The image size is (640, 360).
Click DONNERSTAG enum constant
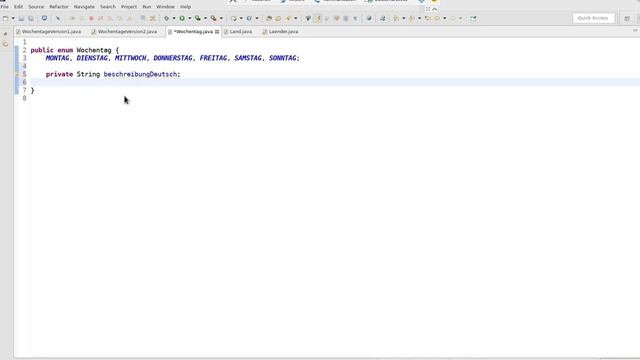coord(173,58)
